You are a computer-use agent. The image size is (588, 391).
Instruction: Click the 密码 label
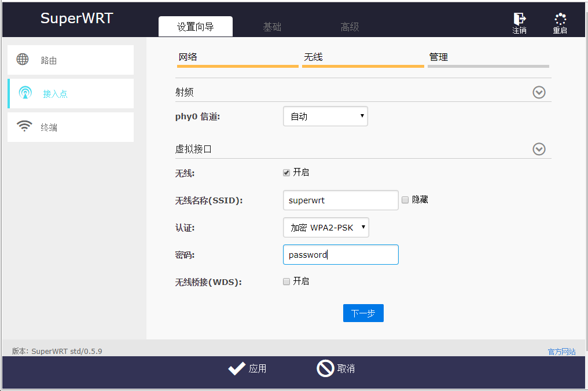[185, 255]
